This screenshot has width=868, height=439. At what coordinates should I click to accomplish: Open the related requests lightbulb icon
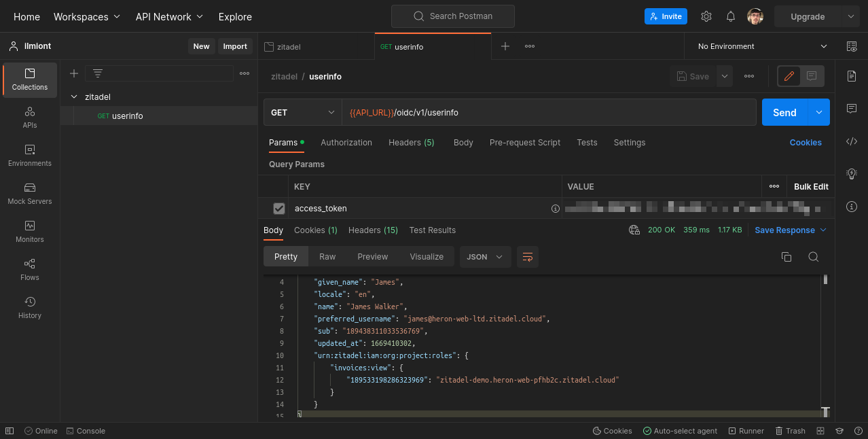tap(852, 174)
